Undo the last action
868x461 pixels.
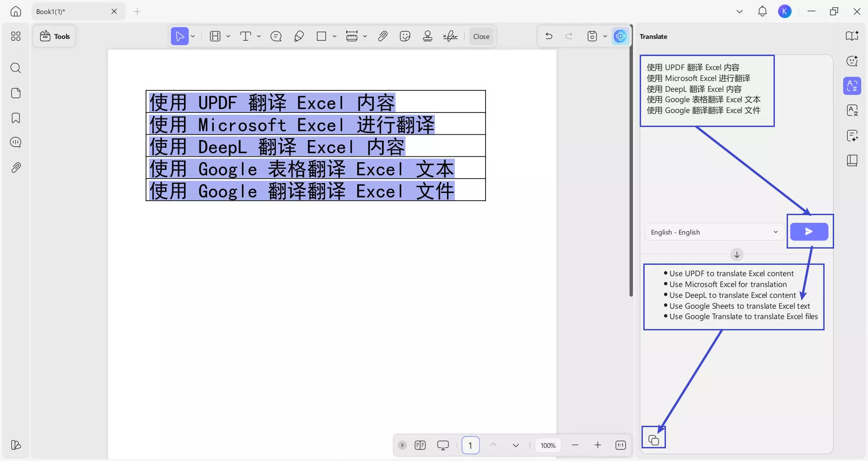(548, 36)
